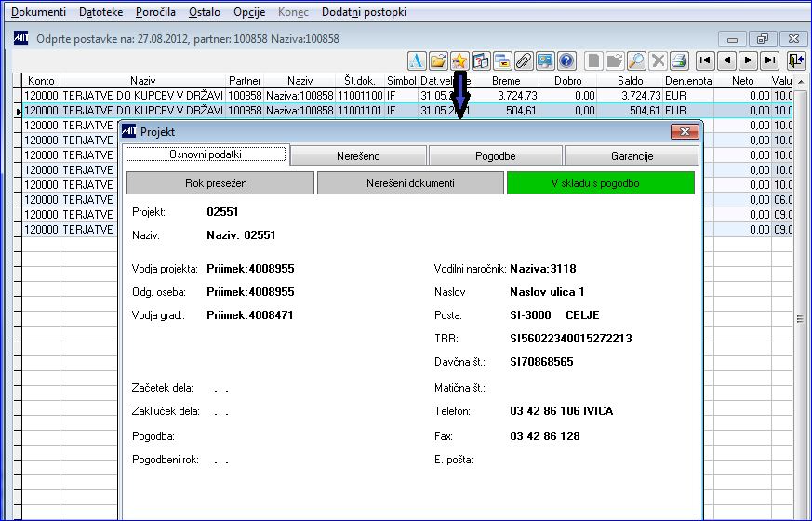
Task: Open the Garancije tab
Action: tap(632, 156)
